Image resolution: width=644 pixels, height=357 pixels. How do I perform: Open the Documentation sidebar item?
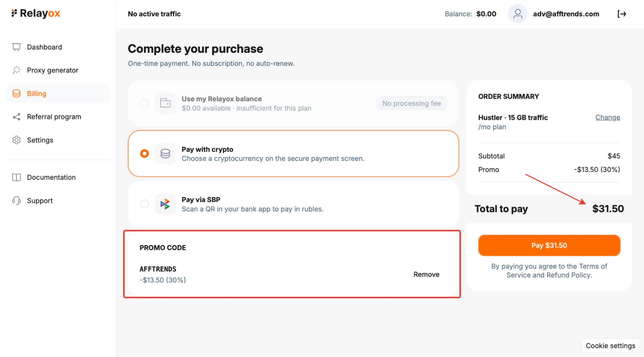(x=58, y=177)
